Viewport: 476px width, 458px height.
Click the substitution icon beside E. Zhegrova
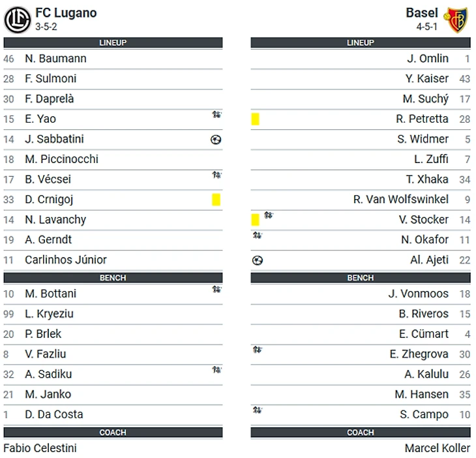click(x=258, y=350)
